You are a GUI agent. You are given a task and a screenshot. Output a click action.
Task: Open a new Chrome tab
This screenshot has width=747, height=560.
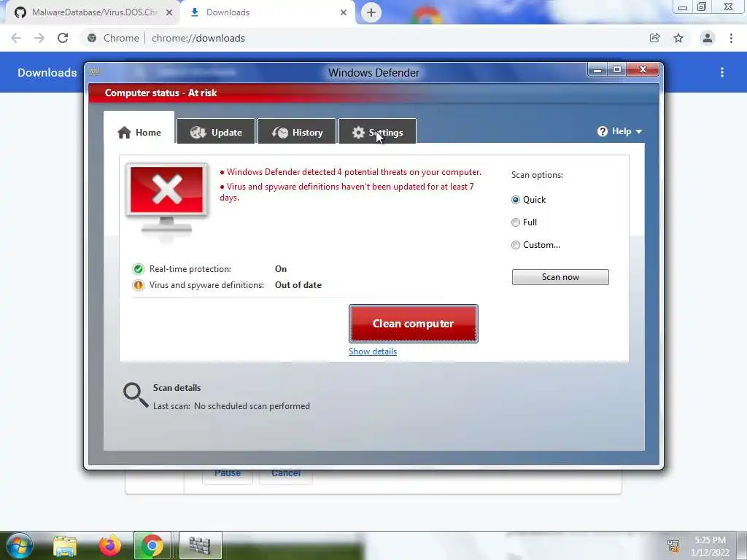(371, 12)
